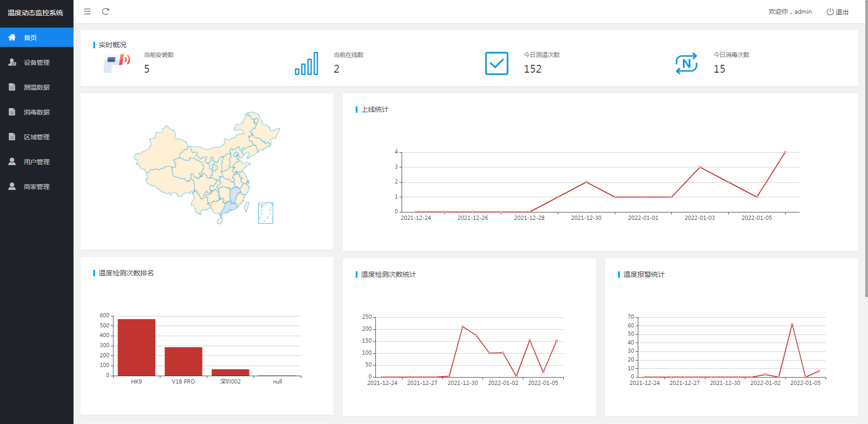Click the disinfection count cycle icon
Image resolution: width=868 pixels, height=424 pixels.
[x=686, y=63]
